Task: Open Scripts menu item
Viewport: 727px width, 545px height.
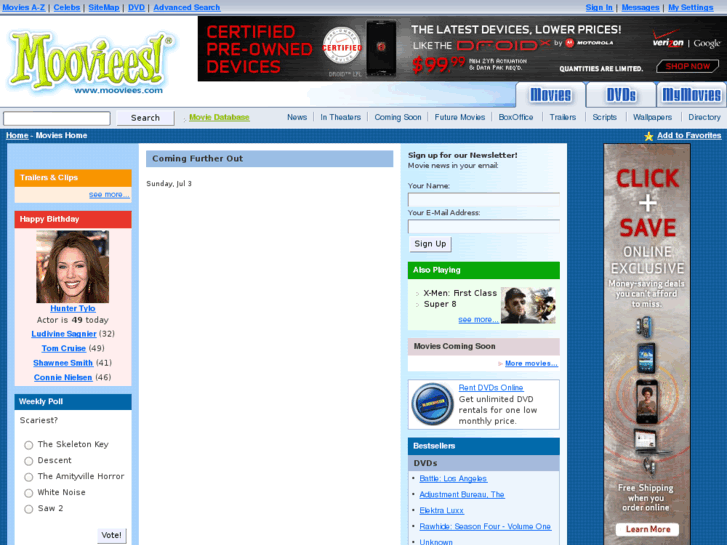Action: coord(605,117)
